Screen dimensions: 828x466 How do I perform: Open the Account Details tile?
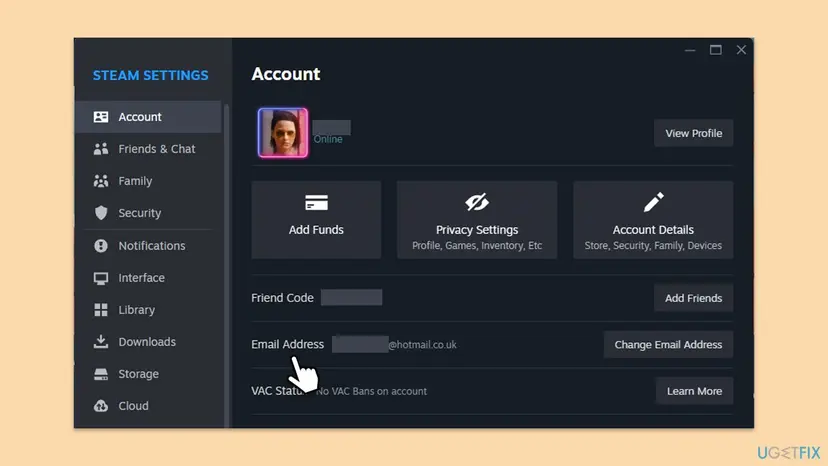click(x=653, y=220)
